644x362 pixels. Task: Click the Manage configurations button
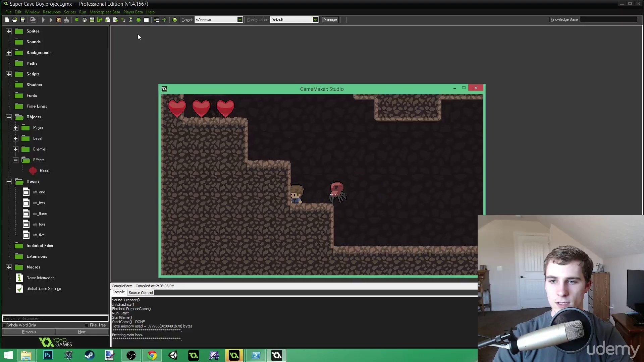330,20
